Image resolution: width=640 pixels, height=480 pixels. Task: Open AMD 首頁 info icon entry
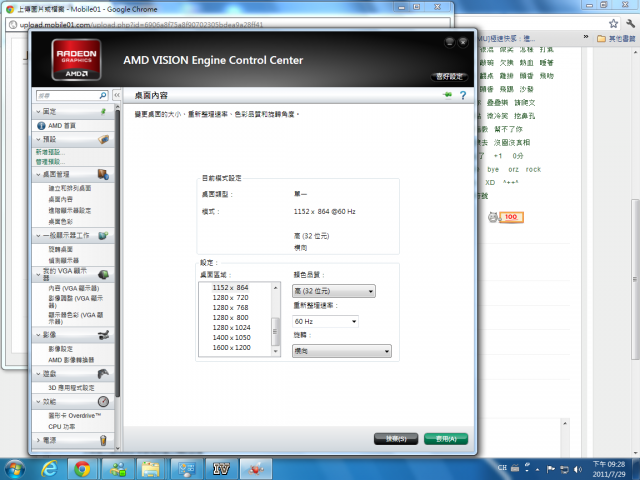[41, 126]
